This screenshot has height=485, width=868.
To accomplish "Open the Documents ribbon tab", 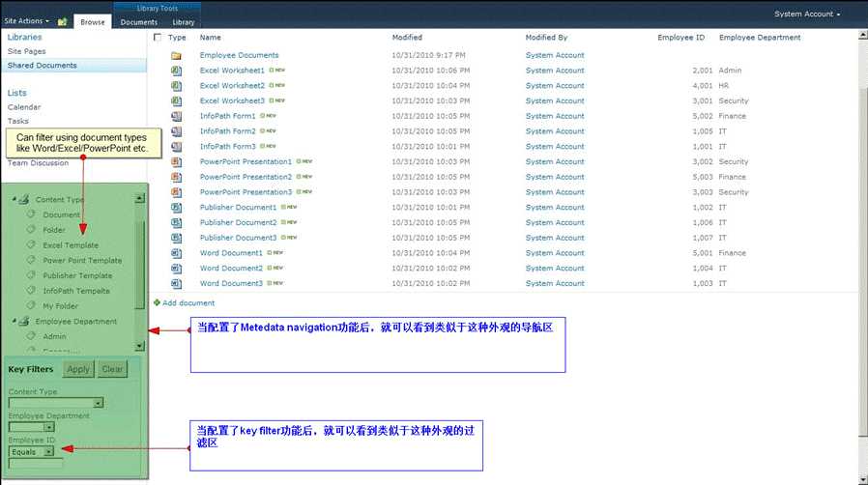I will point(139,22).
